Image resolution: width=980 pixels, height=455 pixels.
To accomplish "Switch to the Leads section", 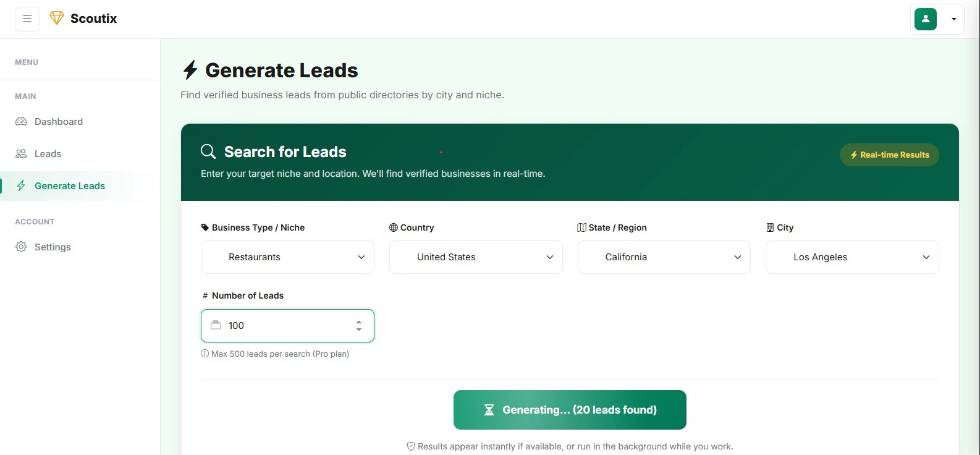I will click(48, 153).
